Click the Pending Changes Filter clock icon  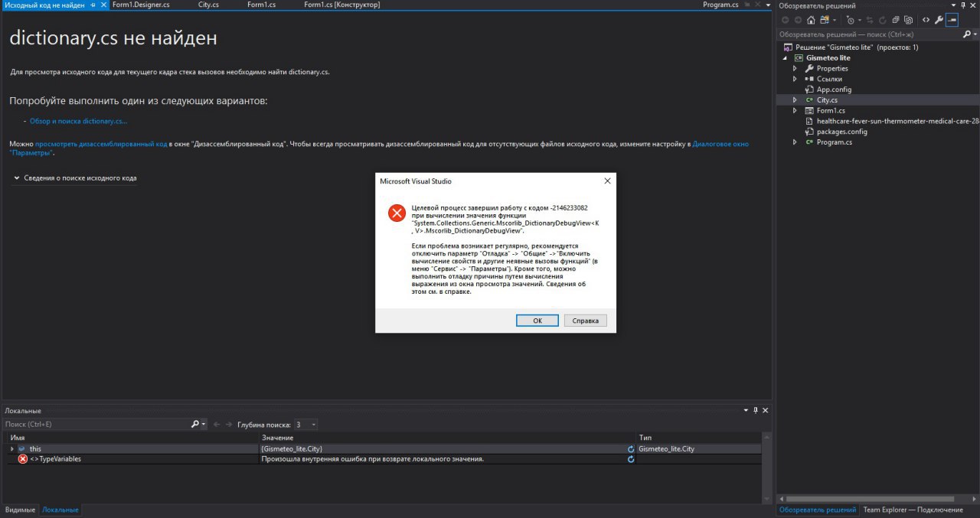(851, 20)
